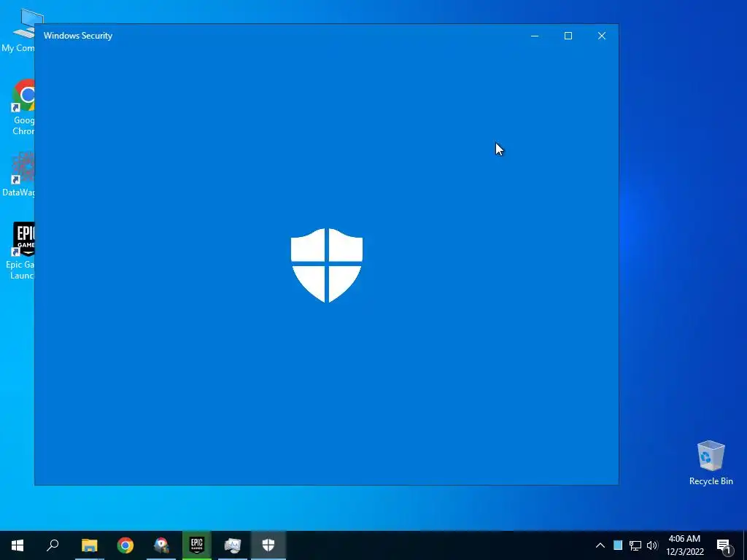747x560 pixels.
Task: Close the Windows Security window
Action: pos(602,36)
